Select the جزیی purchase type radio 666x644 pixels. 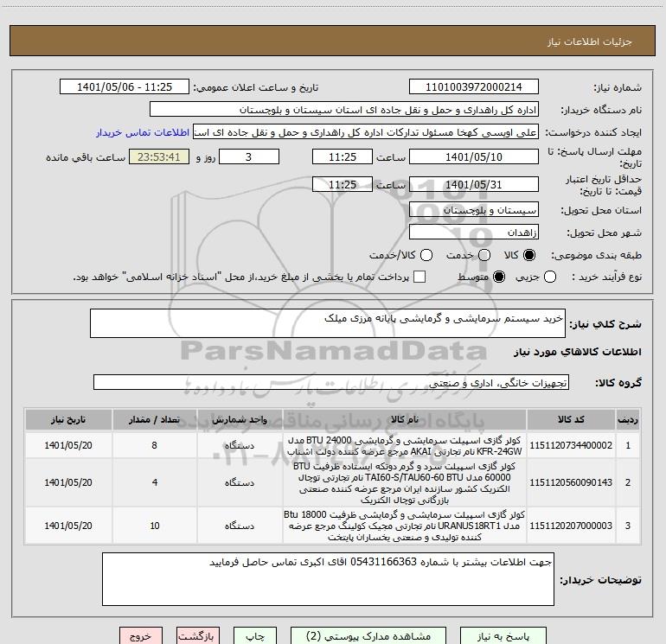(x=550, y=277)
